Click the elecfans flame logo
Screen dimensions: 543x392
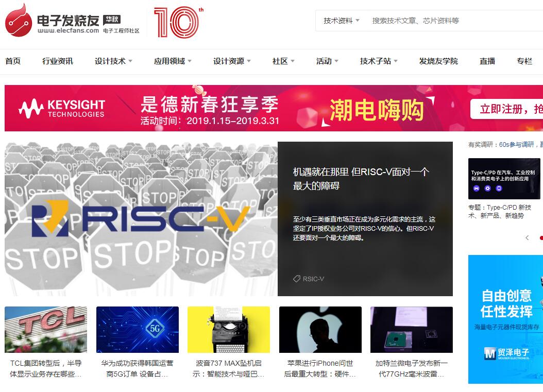(x=19, y=20)
